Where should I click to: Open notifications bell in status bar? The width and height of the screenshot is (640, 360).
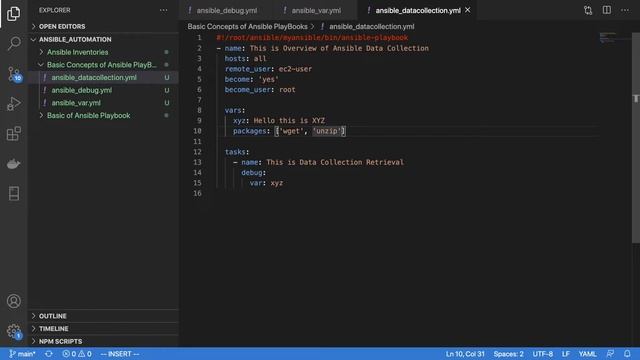(x=627, y=354)
